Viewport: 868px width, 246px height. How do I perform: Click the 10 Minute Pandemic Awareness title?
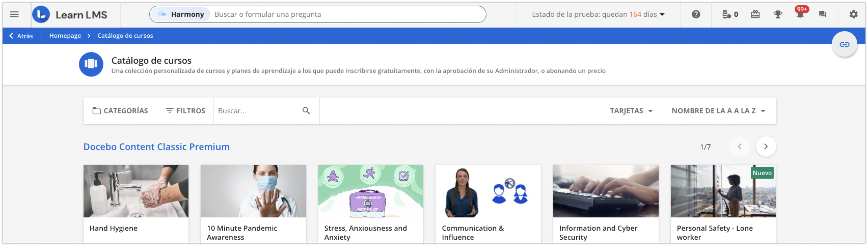point(242,232)
